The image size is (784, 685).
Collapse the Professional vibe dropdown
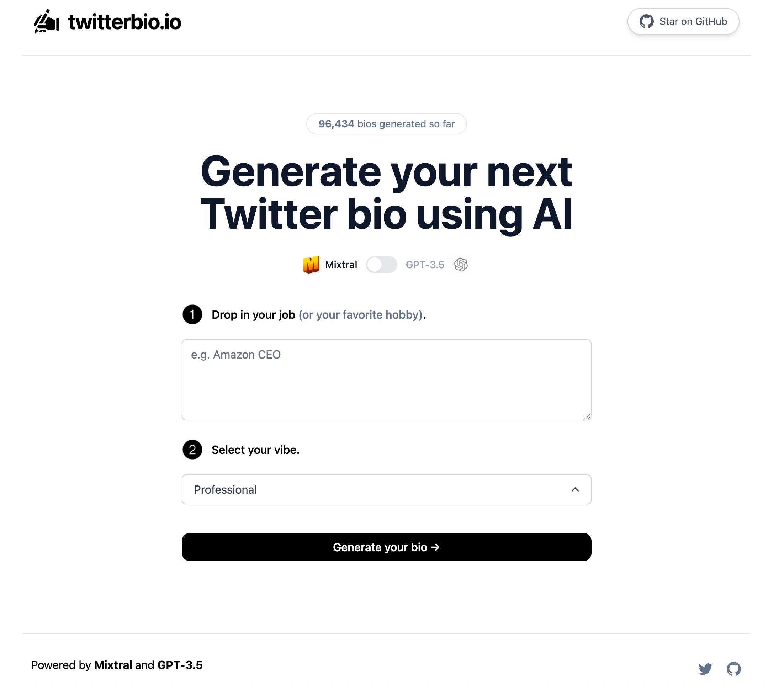click(575, 489)
